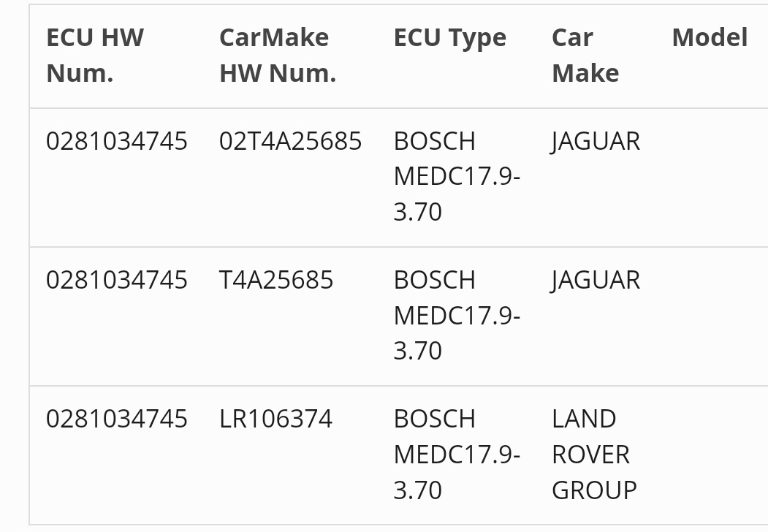The height and width of the screenshot is (532, 768).
Task: Click ECU number 0281034745 in the second row
Action: 117,280
